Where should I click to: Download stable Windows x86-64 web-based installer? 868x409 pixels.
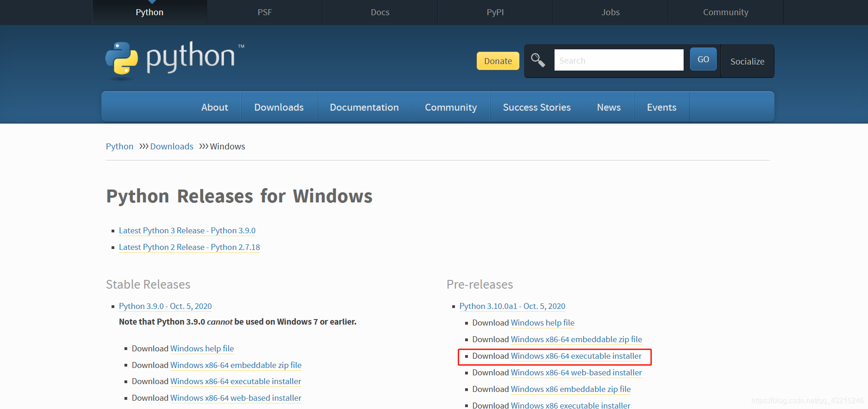(x=236, y=398)
